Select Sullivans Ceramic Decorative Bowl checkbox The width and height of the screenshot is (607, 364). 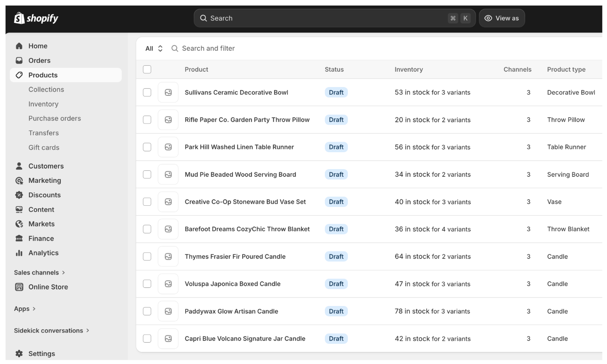pyautogui.click(x=147, y=92)
